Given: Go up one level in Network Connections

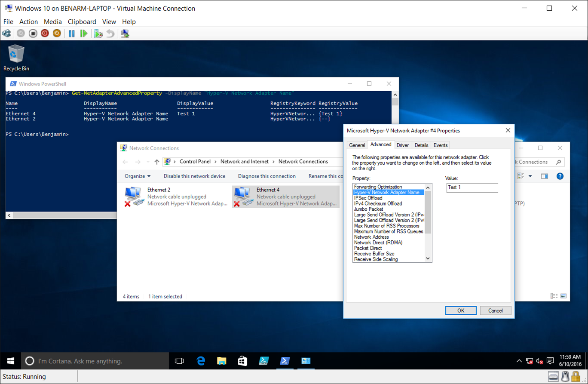Looking at the screenshot, I should [156, 162].
